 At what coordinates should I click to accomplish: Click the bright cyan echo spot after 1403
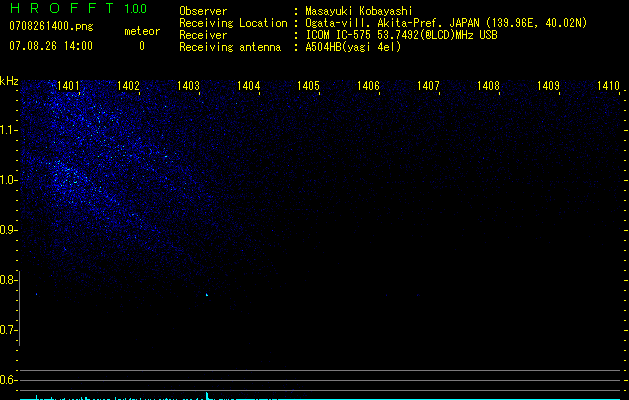pyautogui.click(x=207, y=295)
